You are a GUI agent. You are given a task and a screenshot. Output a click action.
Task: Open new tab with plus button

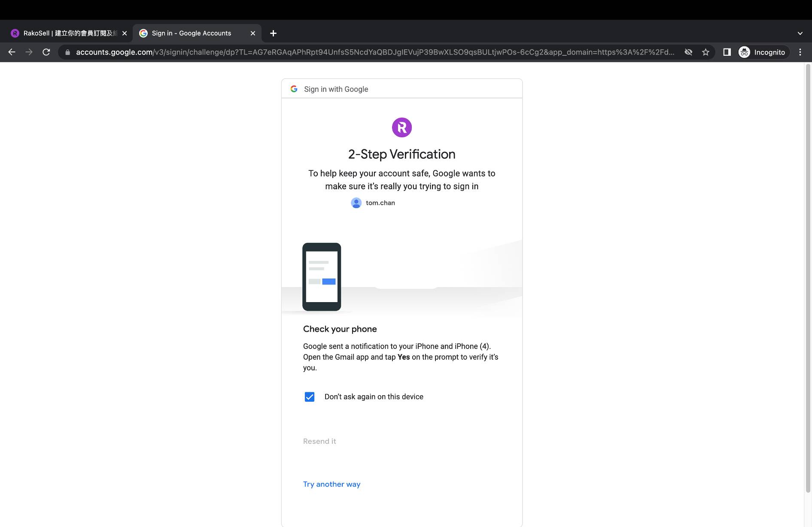tap(273, 33)
